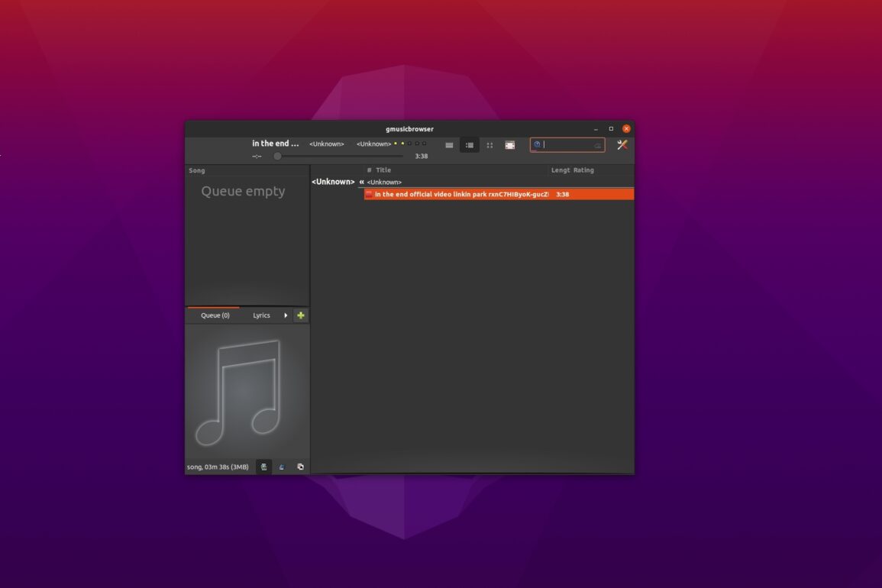Click the green plus add-tab icon
Image resolution: width=882 pixels, height=588 pixels.
[x=301, y=315]
